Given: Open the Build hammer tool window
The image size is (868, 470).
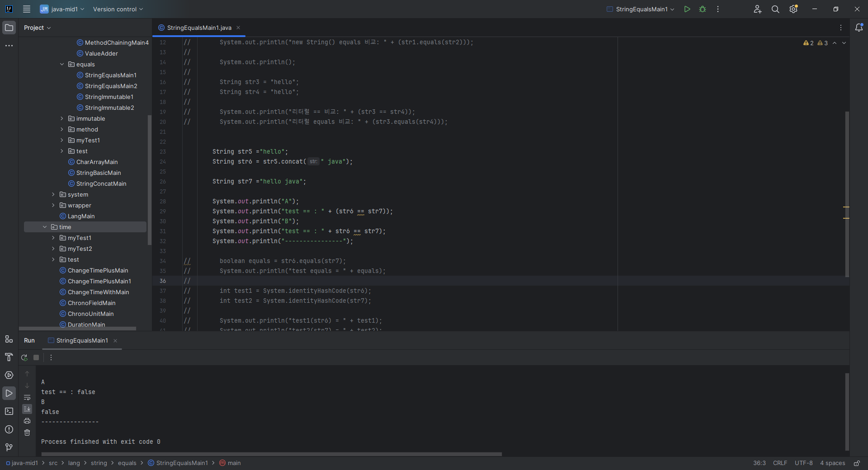Looking at the screenshot, I should 9,357.
